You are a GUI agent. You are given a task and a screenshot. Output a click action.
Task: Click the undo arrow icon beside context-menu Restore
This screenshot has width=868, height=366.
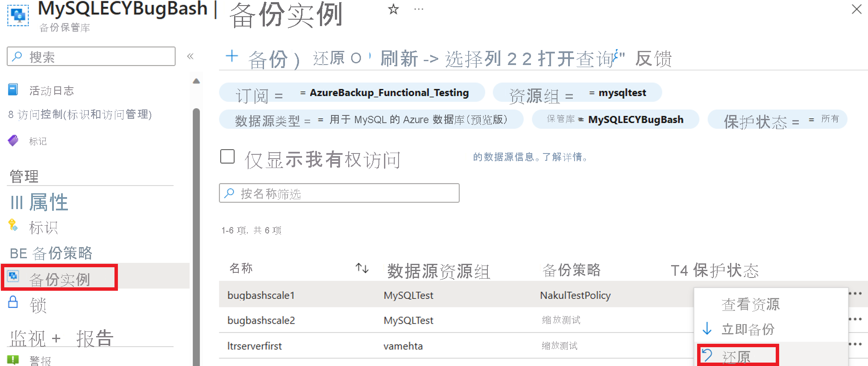pyautogui.click(x=707, y=355)
